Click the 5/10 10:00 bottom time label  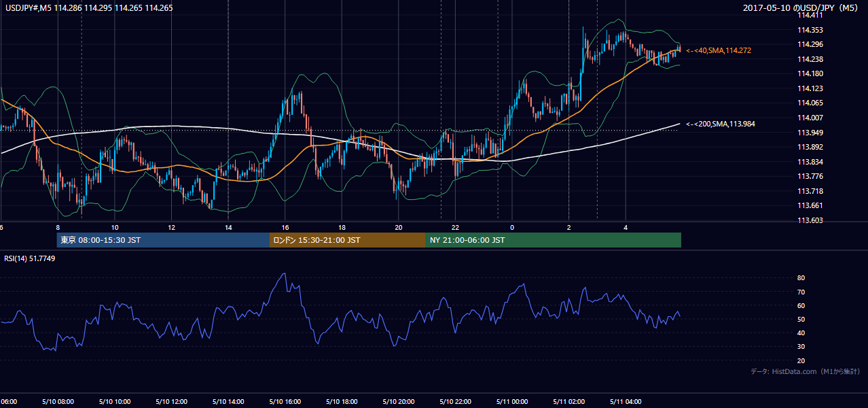click(x=113, y=402)
